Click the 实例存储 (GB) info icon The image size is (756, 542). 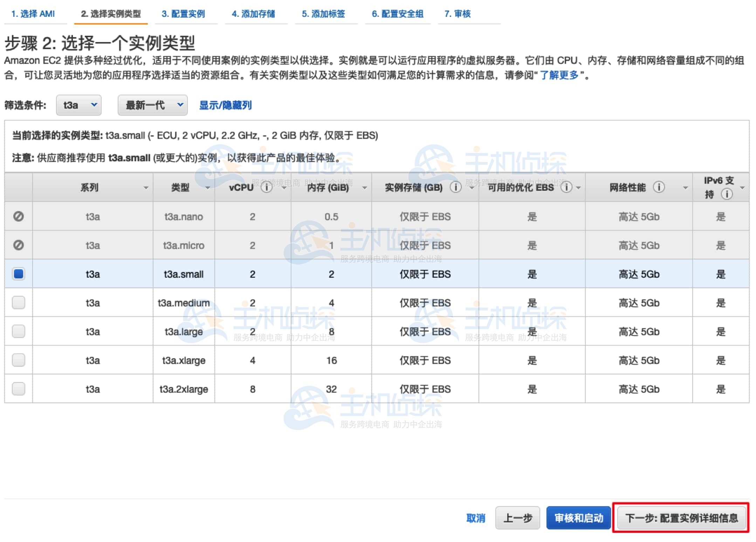tap(456, 187)
